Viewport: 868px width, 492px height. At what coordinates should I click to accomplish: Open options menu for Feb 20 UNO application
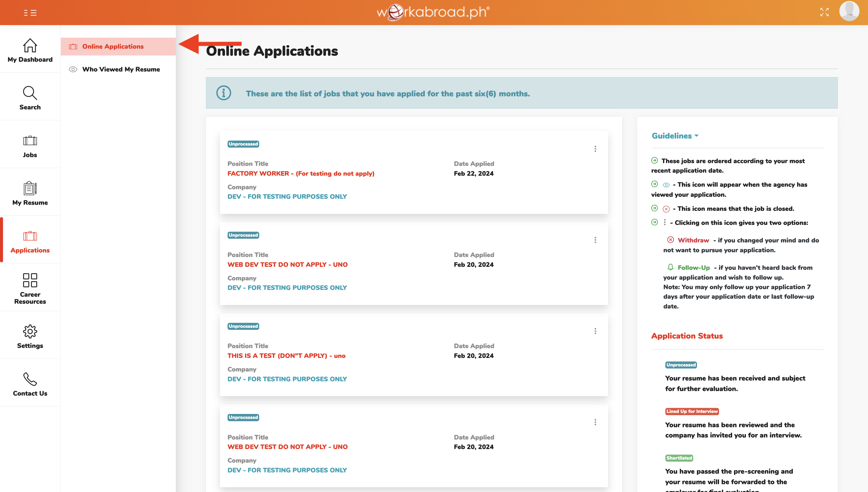[x=595, y=240]
